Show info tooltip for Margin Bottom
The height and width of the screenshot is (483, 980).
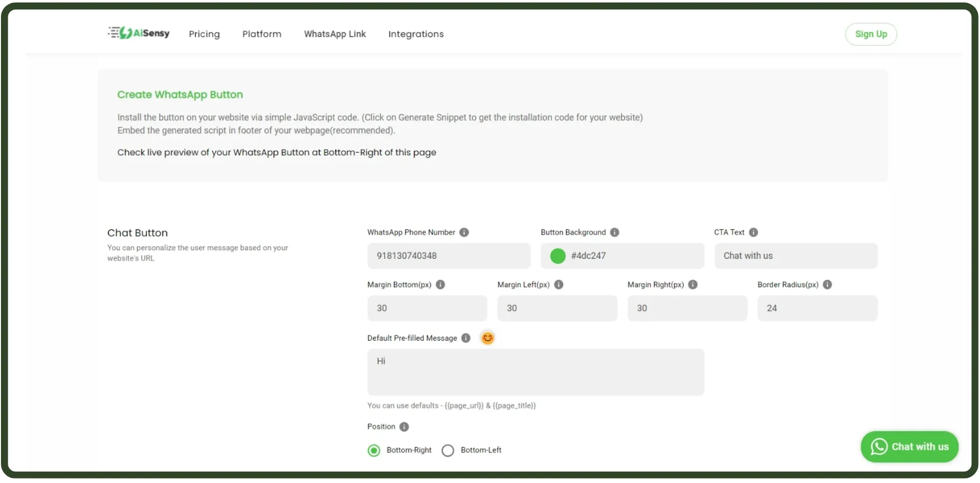click(x=441, y=284)
